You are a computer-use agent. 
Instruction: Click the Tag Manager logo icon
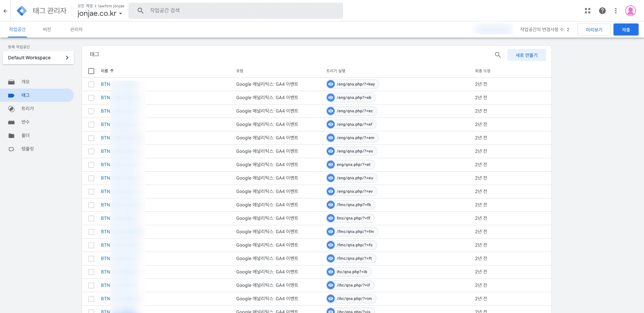pyautogui.click(x=22, y=11)
